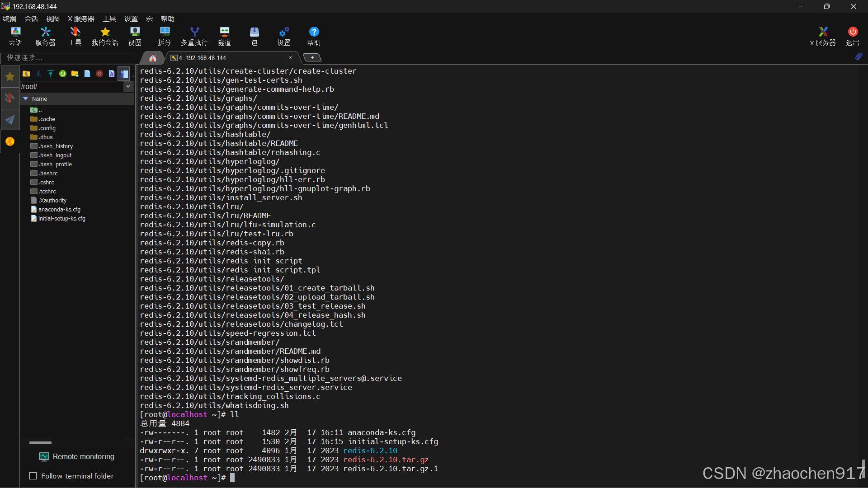Image resolution: width=868 pixels, height=488 pixels.
Task: Toggle Name column sort arrow
Action: click(26, 99)
